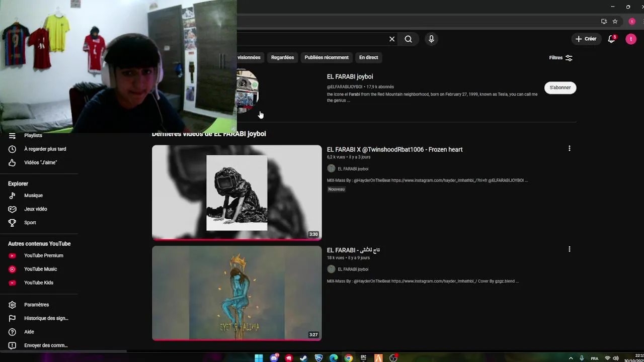Open Microsoft Edge from the taskbar
The width and height of the screenshot is (644, 362).
334,358
